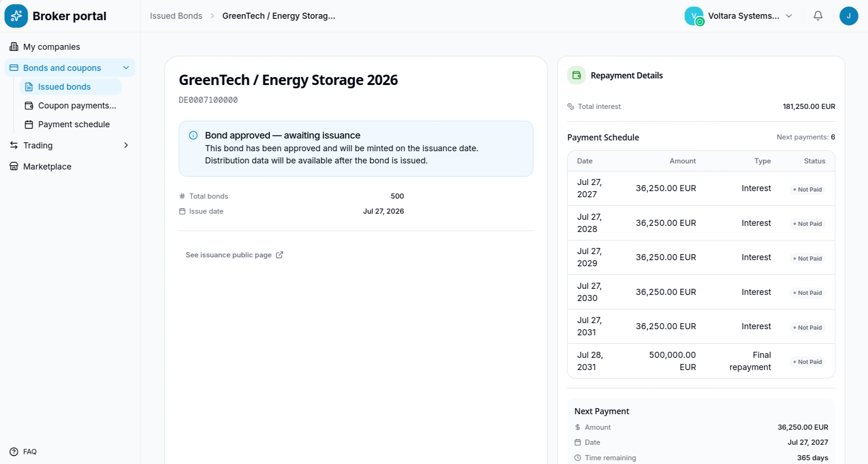Select Issued bonds in sidebar
868x464 pixels.
(x=71, y=87)
